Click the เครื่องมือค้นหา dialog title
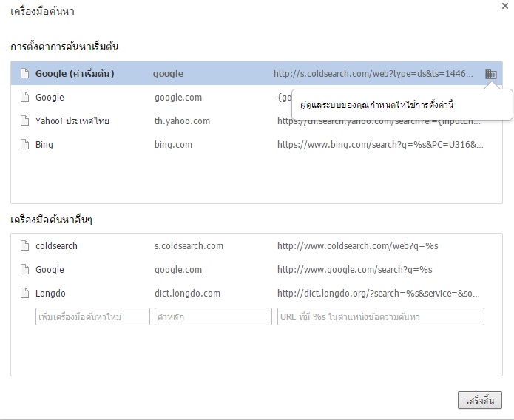Image resolution: width=514 pixels, height=420 pixels. click(x=42, y=12)
